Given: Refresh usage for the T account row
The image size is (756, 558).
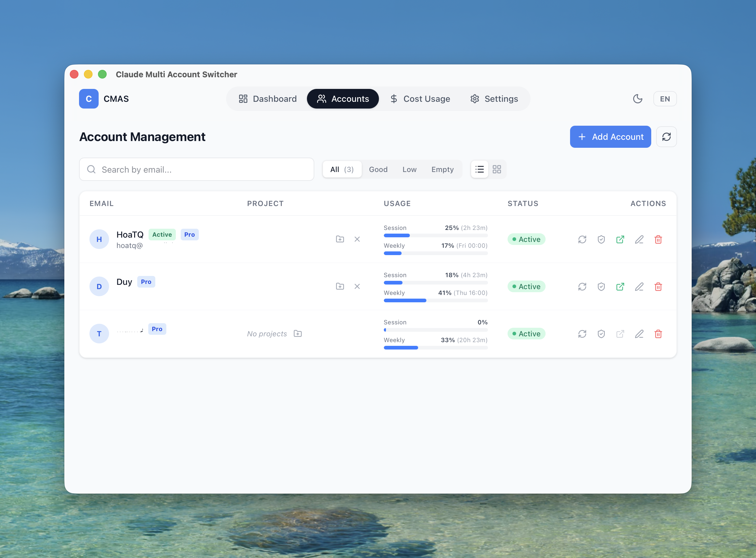Looking at the screenshot, I should [x=582, y=334].
